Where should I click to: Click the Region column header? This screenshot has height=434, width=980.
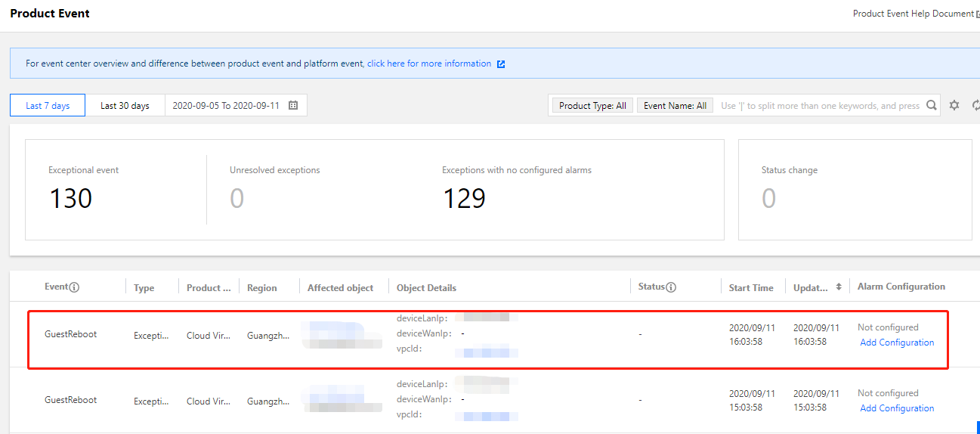coord(262,288)
